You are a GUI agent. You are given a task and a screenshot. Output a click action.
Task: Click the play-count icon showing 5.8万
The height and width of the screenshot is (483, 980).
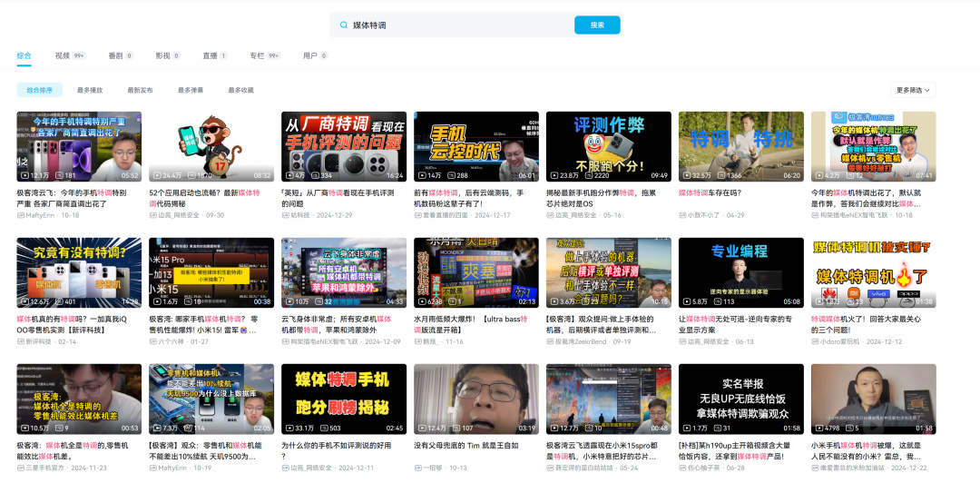point(688,302)
